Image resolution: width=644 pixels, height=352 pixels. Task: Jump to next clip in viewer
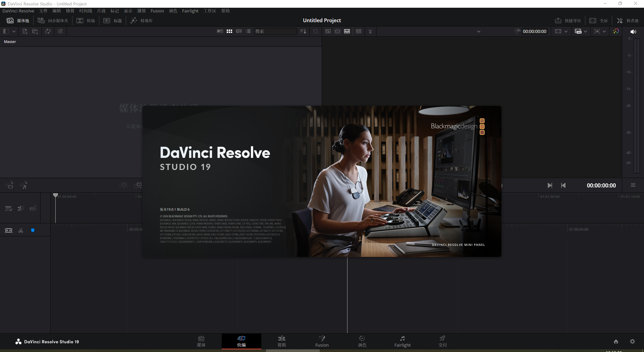(x=550, y=185)
